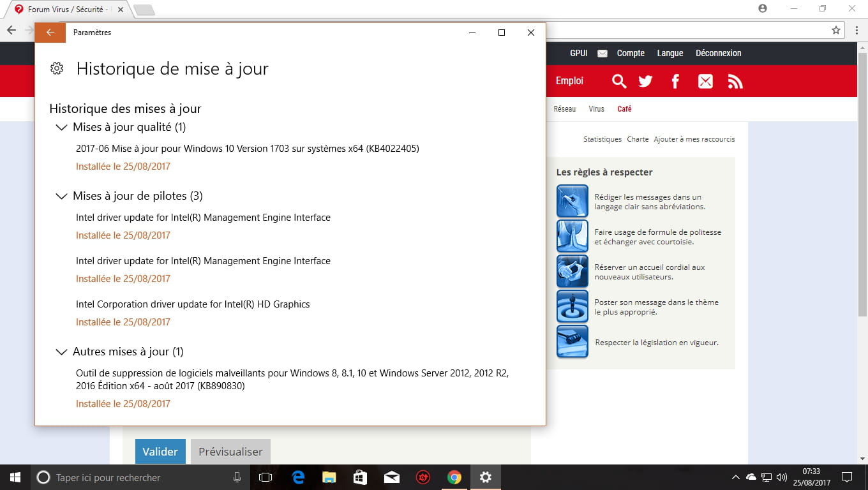Image resolution: width=868 pixels, height=490 pixels.
Task: Click the target rule icon for appropriate theme
Action: 572,306
